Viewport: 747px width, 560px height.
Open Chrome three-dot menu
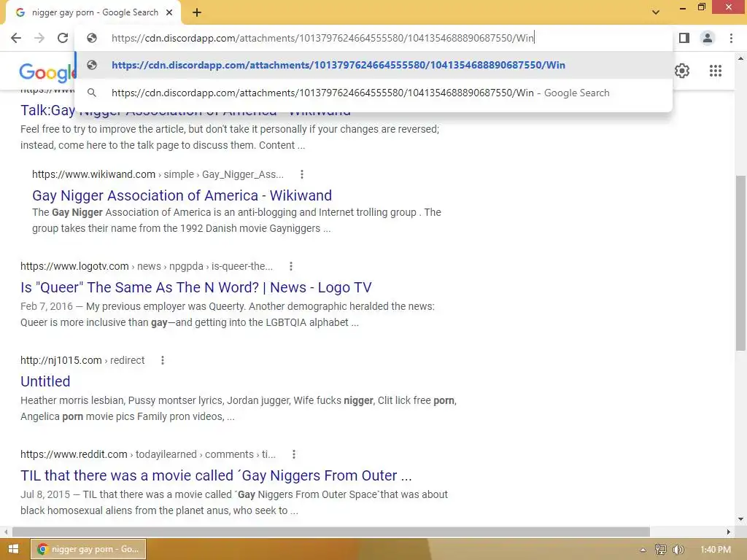point(731,38)
